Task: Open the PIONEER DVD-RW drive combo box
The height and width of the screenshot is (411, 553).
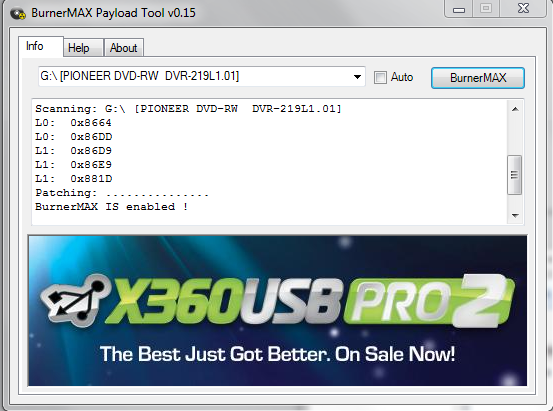Action: [201, 76]
